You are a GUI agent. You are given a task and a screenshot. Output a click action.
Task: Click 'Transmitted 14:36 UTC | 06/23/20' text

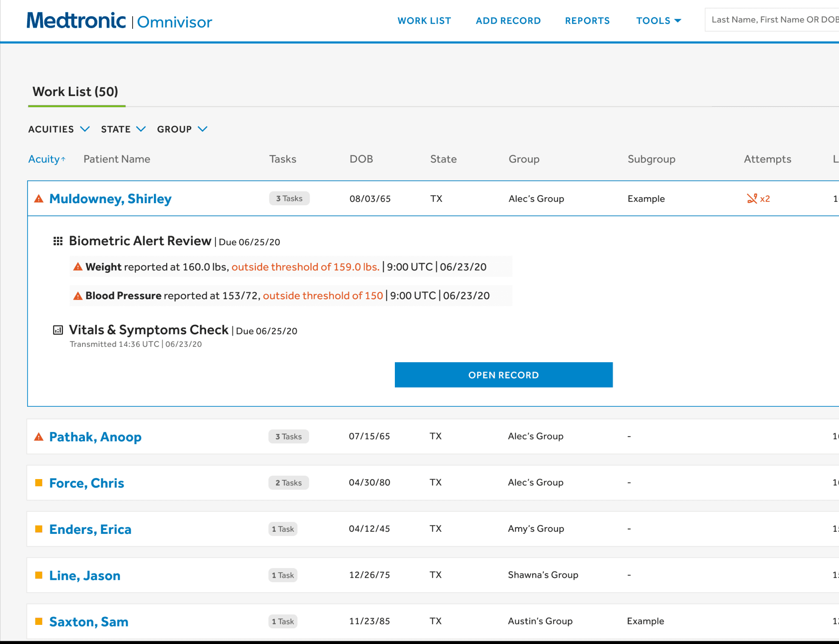(136, 344)
